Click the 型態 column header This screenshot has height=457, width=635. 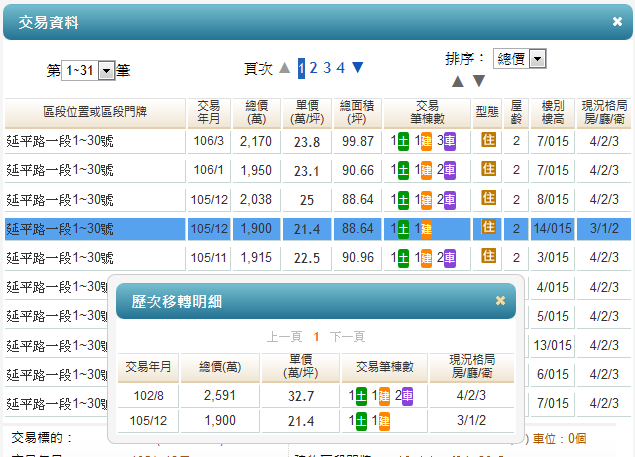pyautogui.click(x=487, y=113)
